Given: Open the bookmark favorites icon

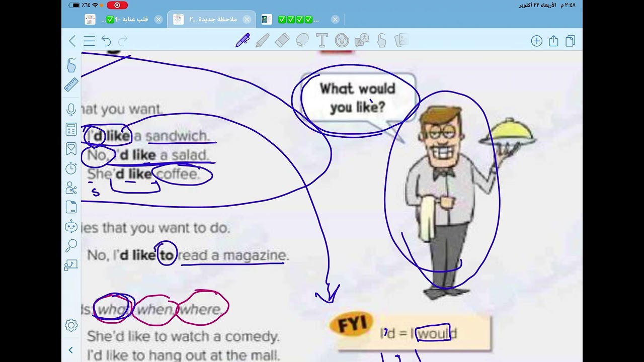Looking at the screenshot, I should [x=71, y=149].
